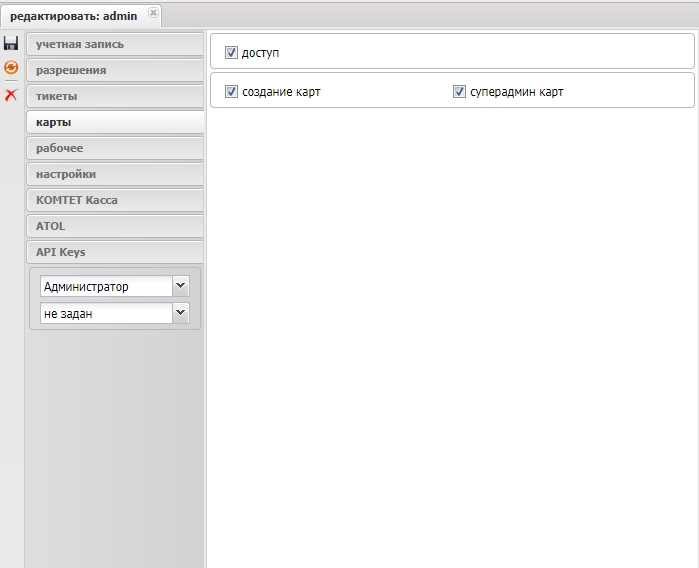Expand the 'не задан' dropdown

[x=180, y=313]
